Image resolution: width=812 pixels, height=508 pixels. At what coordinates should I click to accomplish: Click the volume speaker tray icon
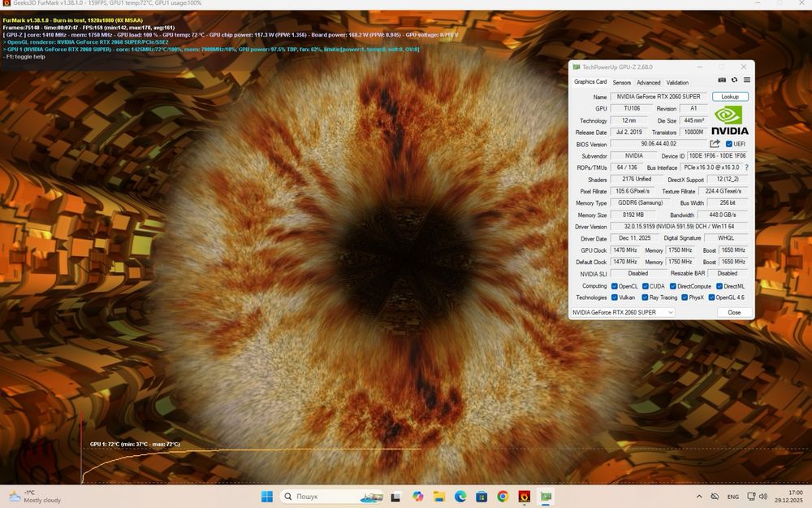pos(762,497)
